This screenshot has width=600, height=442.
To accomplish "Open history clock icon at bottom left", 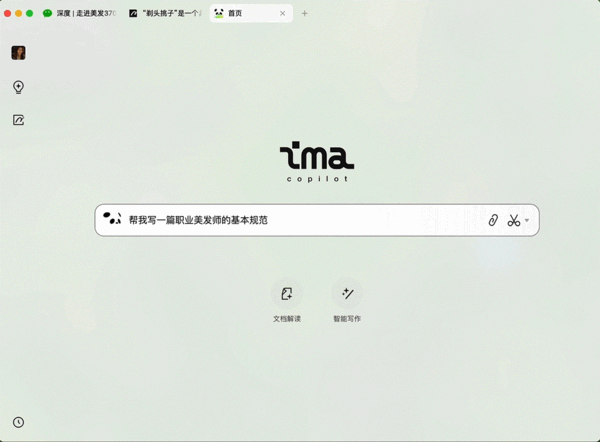I will point(18,422).
